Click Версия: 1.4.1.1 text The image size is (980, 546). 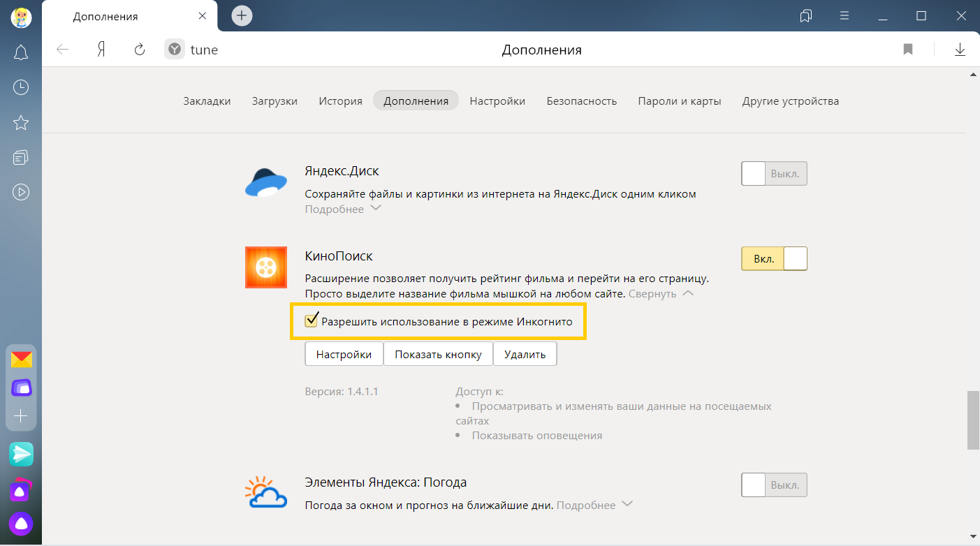tap(342, 391)
